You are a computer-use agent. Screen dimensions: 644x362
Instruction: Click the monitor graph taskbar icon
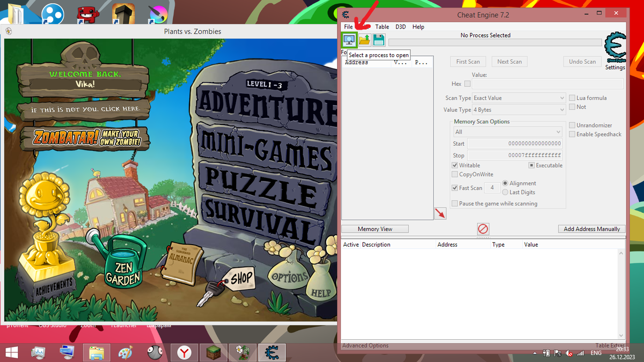point(39,352)
